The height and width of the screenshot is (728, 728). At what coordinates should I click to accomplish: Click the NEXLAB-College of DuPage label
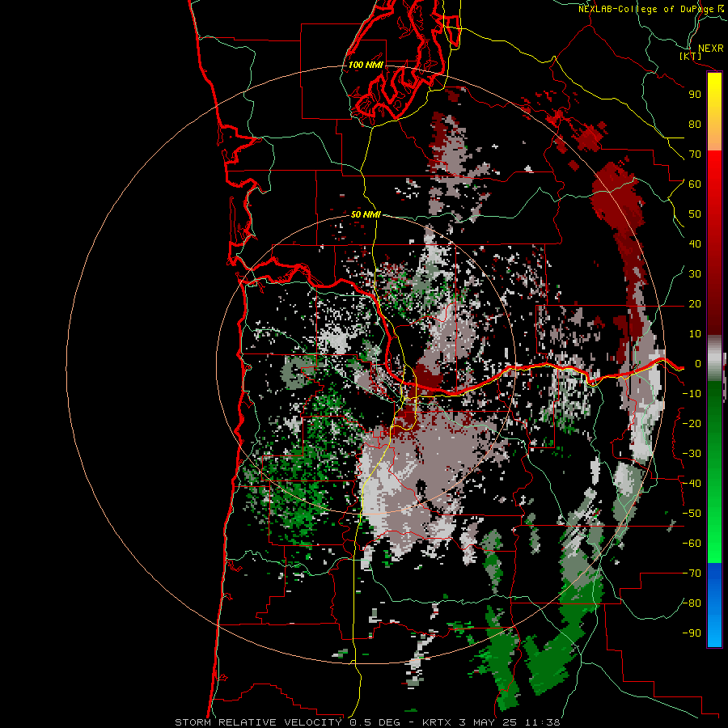pos(650,9)
